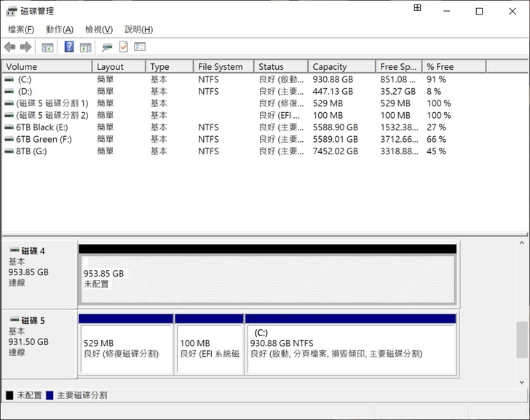Screen dimensions: 530x420
Task: Select the 磁碟 4 disk header panel
Action: (39, 274)
